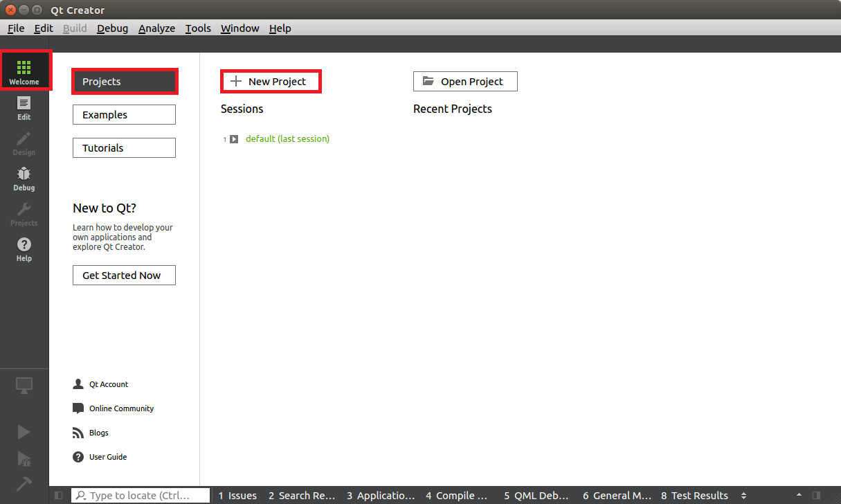
Task: Click the Open Project button
Action: (x=465, y=82)
